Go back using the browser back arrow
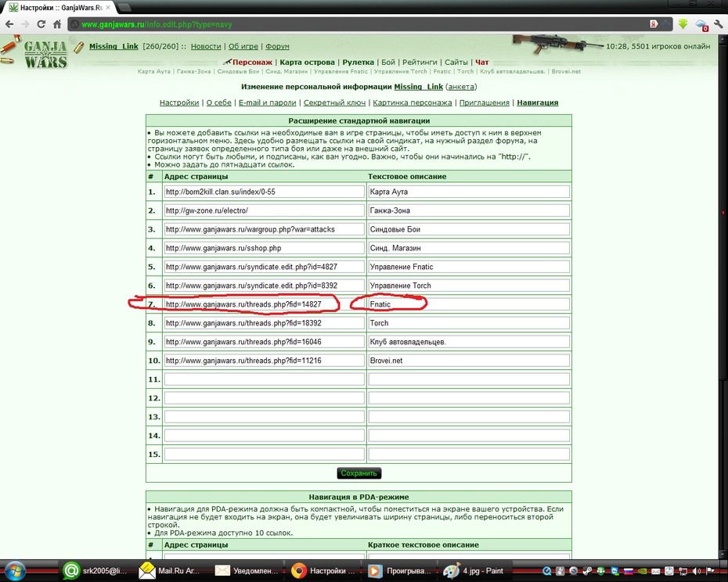 (9, 24)
